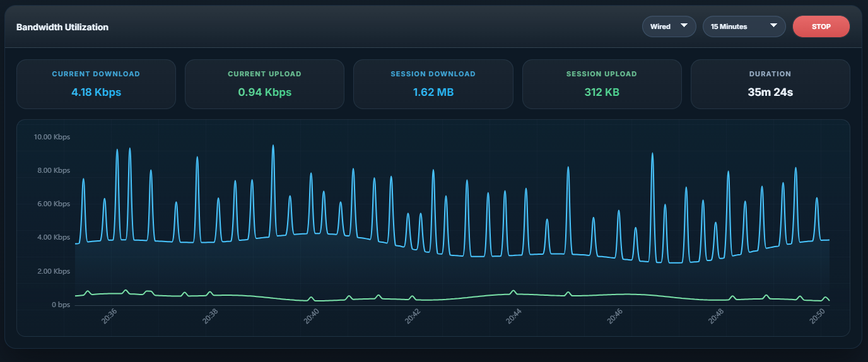
Task: Click the 1.62 MB session download value
Action: (433, 92)
